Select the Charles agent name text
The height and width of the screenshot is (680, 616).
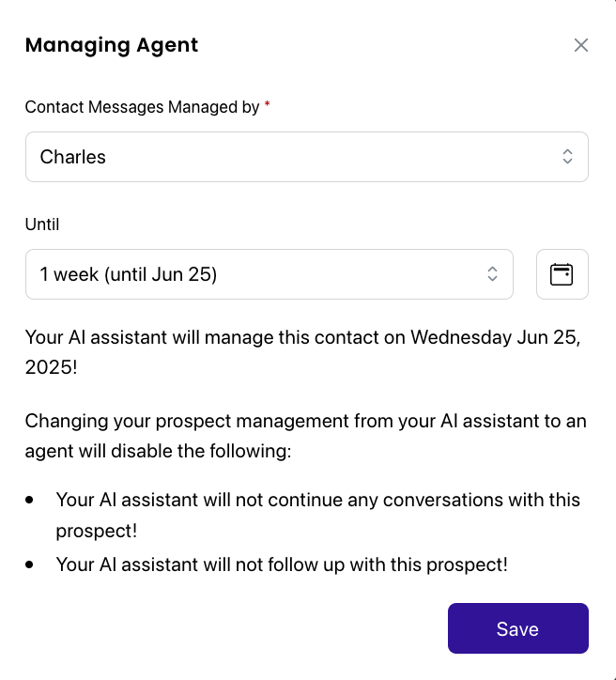click(x=73, y=157)
